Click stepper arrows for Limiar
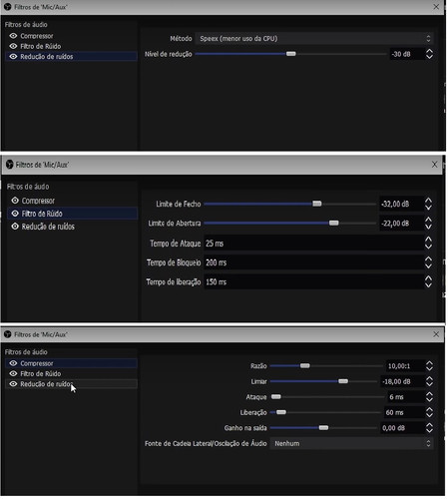 (429, 381)
